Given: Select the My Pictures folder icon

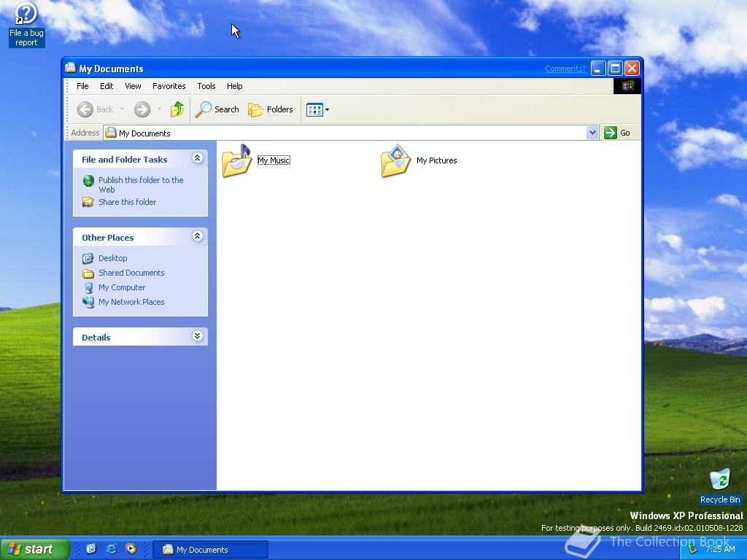Looking at the screenshot, I should point(395,161).
